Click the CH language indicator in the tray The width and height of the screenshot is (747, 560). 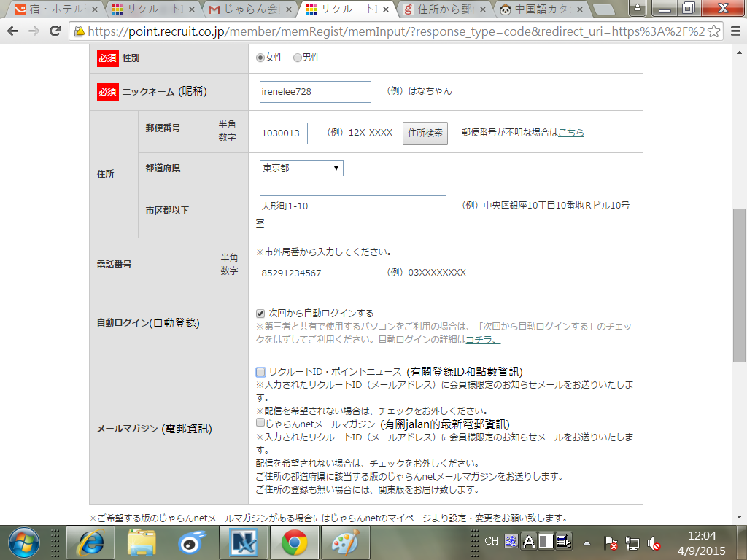(491, 542)
